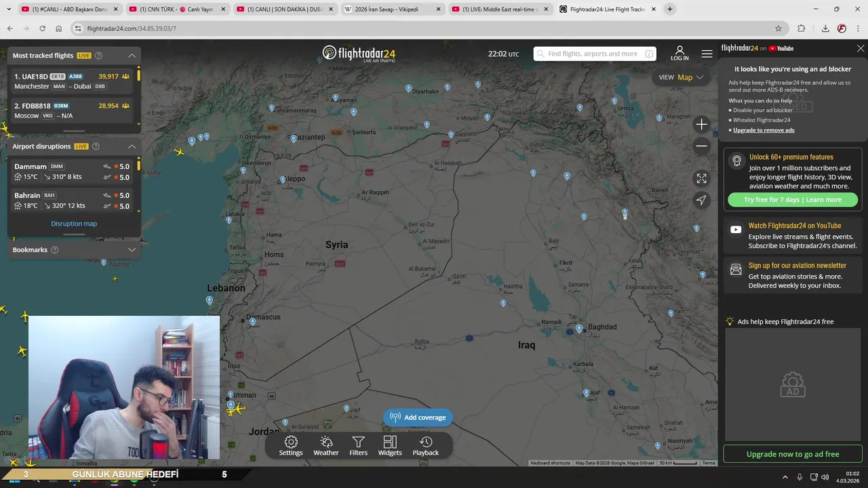Open the Settings gear in map toolbar
This screenshot has height=488, width=868.
(291, 446)
